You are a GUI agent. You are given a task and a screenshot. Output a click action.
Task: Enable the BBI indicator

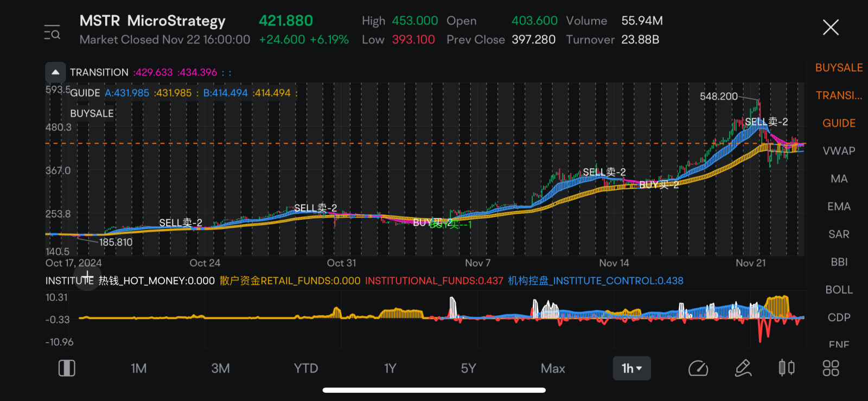coord(839,262)
